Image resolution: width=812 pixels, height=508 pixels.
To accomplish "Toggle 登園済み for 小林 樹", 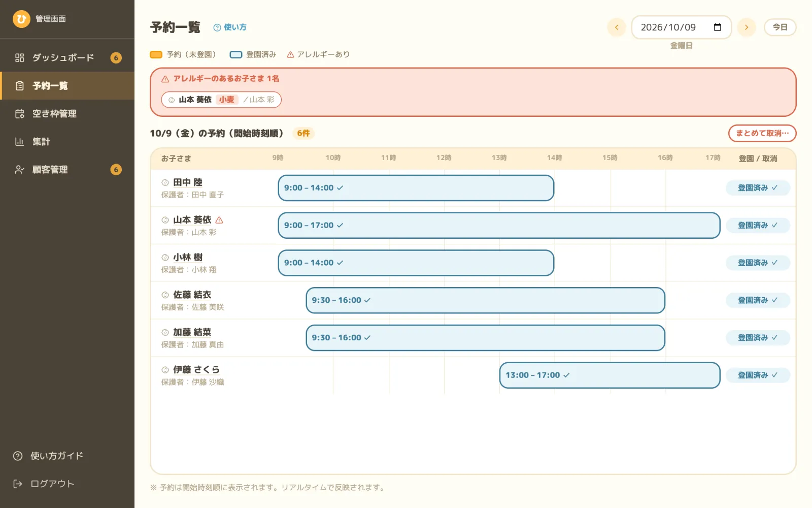I will pos(758,263).
